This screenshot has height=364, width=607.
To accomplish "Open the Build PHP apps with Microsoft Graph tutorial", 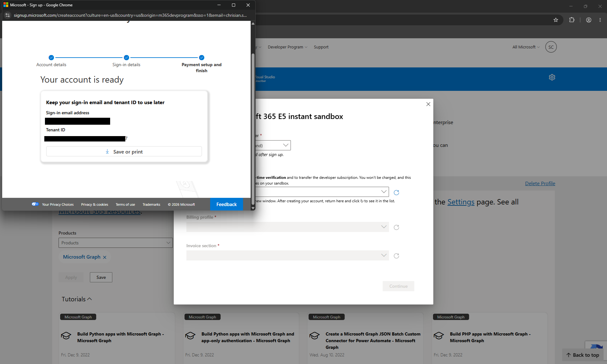I will pos(490,337).
